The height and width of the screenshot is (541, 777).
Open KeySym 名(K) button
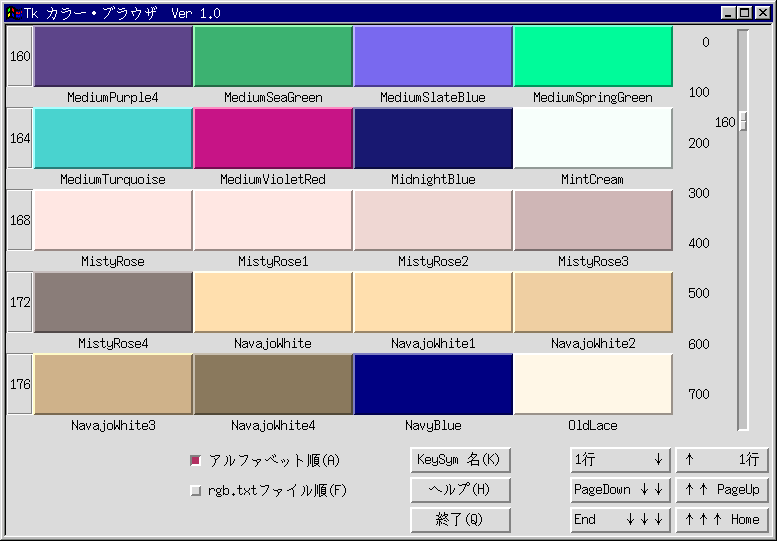click(x=460, y=460)
